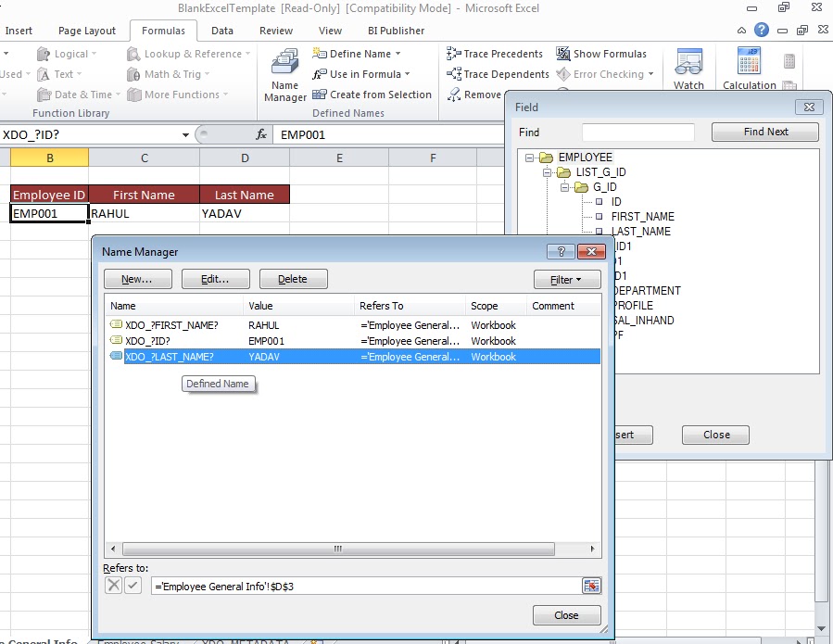Switch to the View tab
Viewport: 833px width, 644px height.
[x=330, y=31]
